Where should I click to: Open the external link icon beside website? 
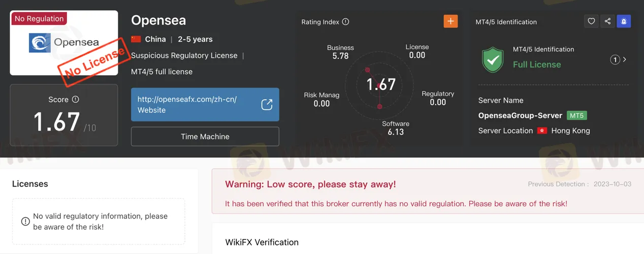click(x=267, y=105)
